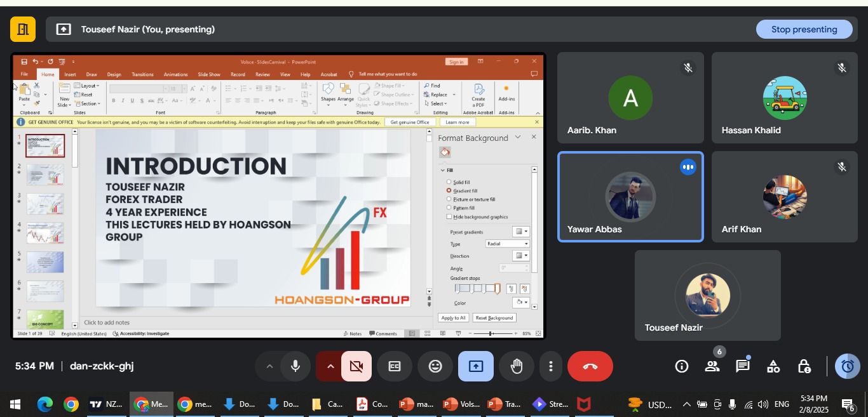
Task: Select Yawar Abbas participant tile
Action: pos(630,197)
